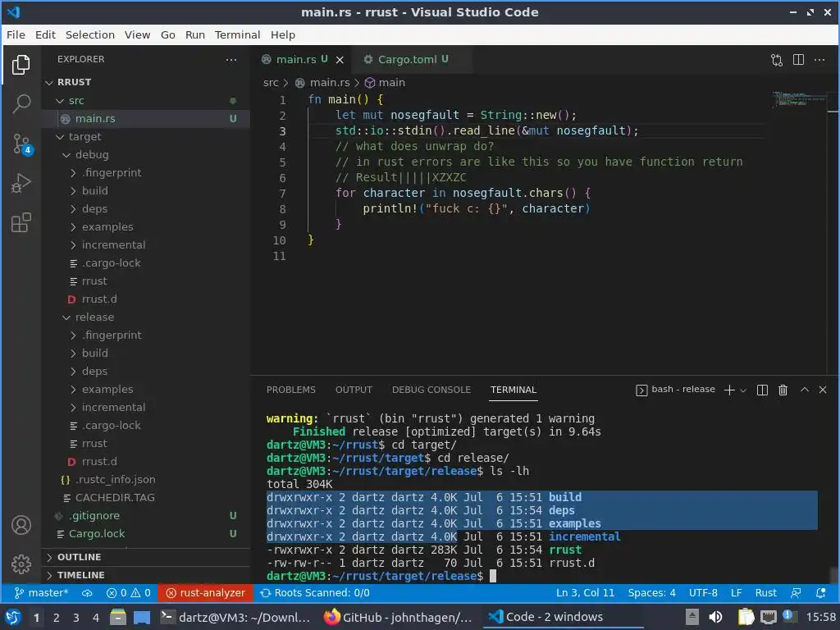Open the volume control in system tray
Screen dimensions: 840x630
coord(715,618)
